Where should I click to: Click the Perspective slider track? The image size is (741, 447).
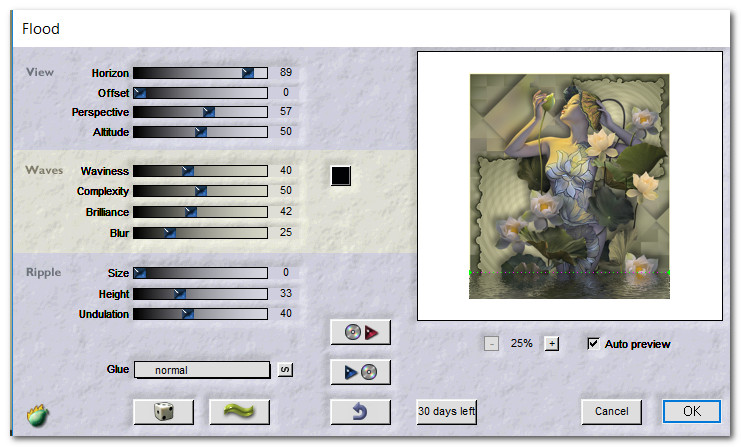(200, 112)
